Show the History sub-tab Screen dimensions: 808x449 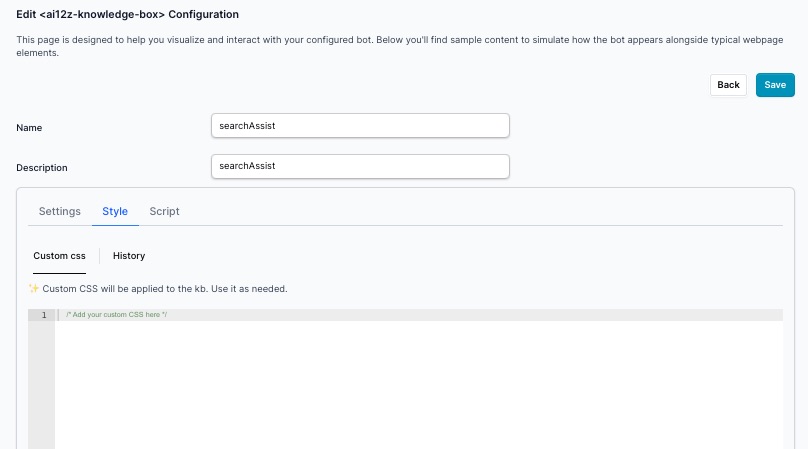129,256
